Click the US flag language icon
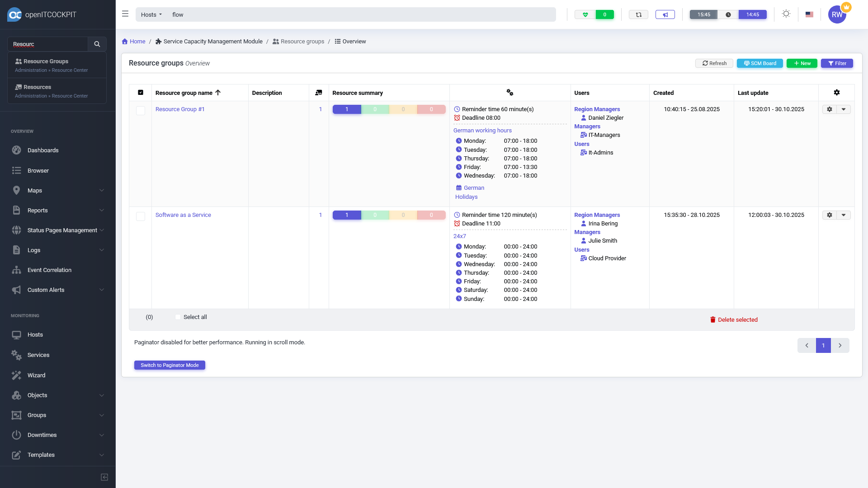868x488 pixels. tap(809, 14)
